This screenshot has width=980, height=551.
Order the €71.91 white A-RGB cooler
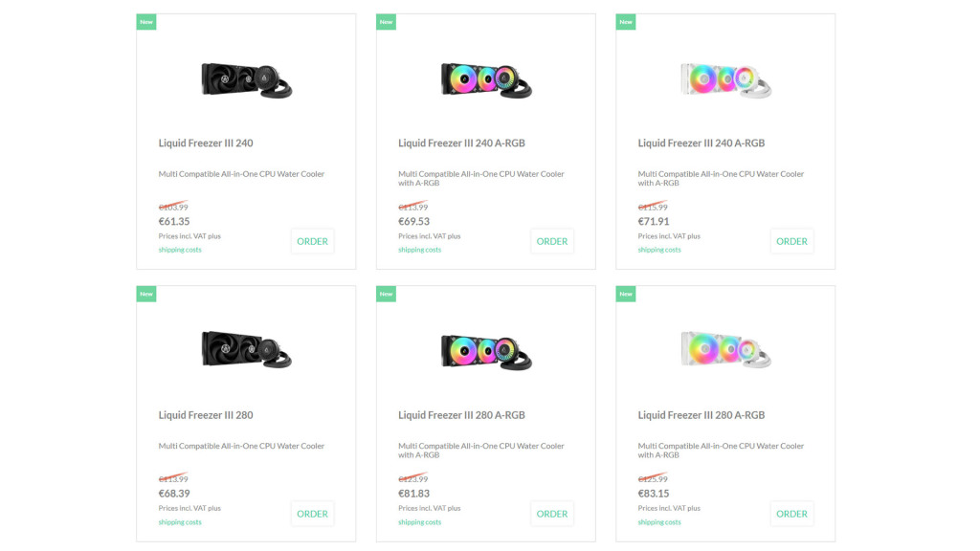pos(791,241)
